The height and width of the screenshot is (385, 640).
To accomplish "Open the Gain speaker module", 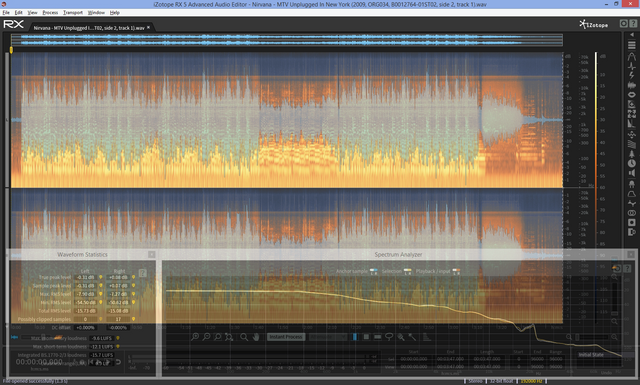I will [x=631, y=173].
